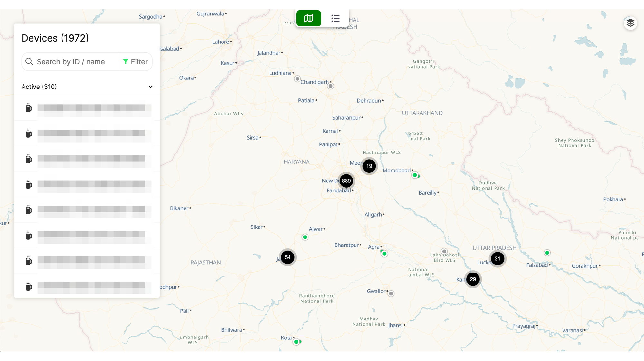Select the sixth device row's mug icon
644x361 pixels.
(29, 235)
